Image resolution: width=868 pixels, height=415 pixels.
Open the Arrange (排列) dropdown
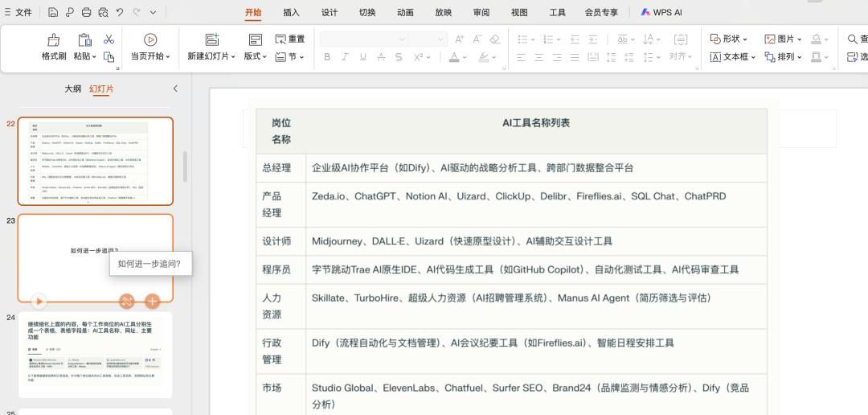coord(800,57)
